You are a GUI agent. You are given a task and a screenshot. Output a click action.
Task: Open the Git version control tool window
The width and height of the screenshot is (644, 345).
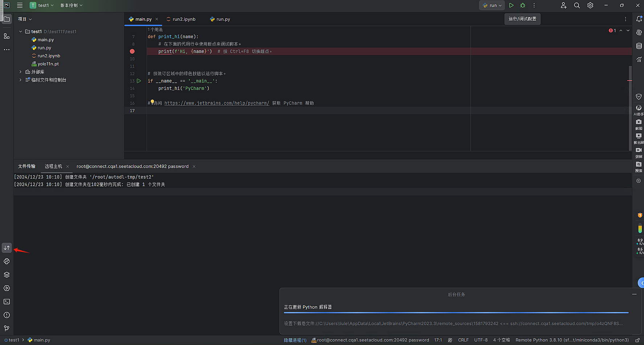click(x=7, y=328)
